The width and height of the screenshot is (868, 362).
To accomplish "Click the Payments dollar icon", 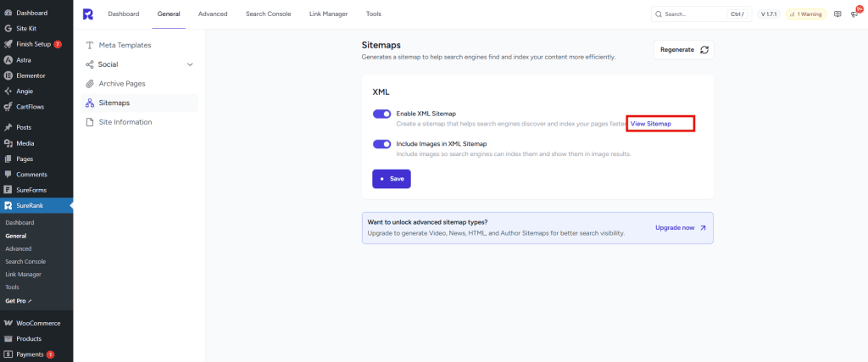I will 8,354.
